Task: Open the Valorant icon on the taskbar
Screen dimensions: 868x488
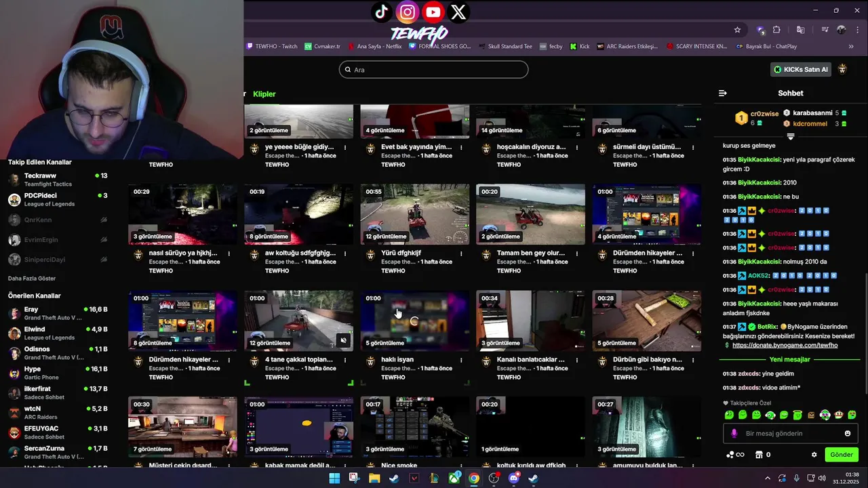Action: click(x=414, y=479)
